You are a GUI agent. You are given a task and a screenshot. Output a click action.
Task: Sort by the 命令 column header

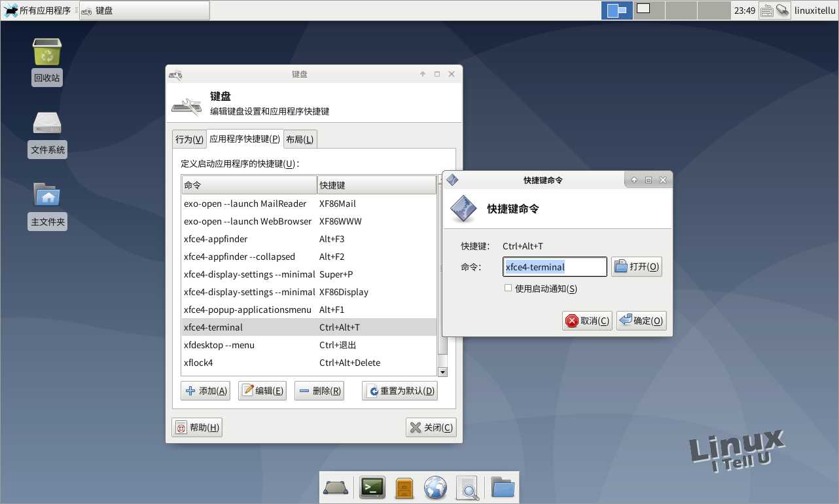point(249,185)
